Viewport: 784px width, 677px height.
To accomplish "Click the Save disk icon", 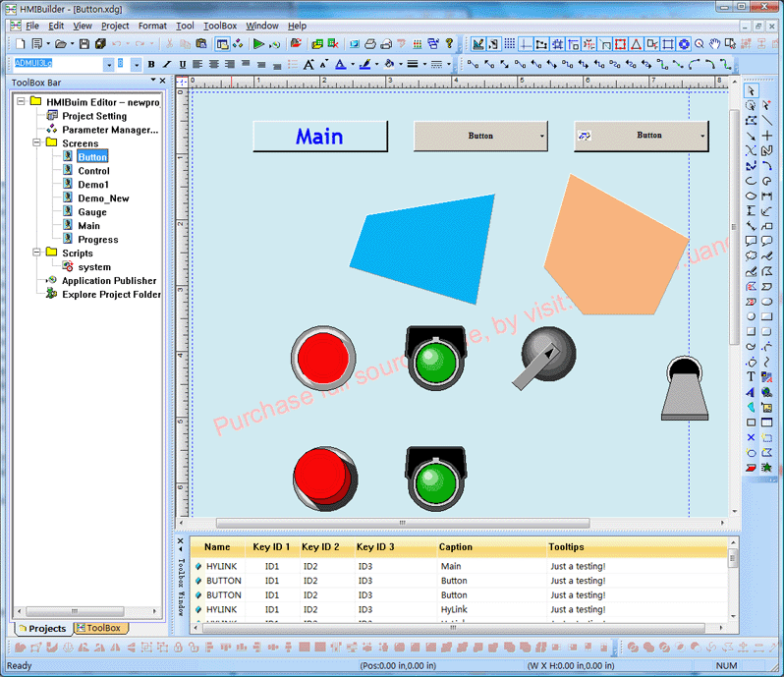I will pos(84,44).
